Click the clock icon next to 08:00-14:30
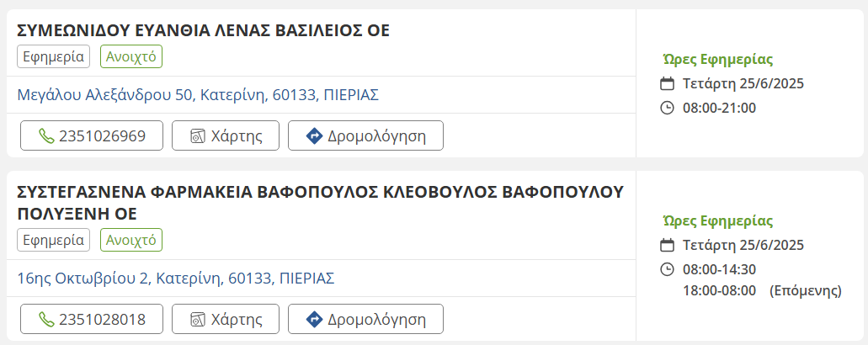This screenshot has width=868, height=345. click(x=668, y=269)
